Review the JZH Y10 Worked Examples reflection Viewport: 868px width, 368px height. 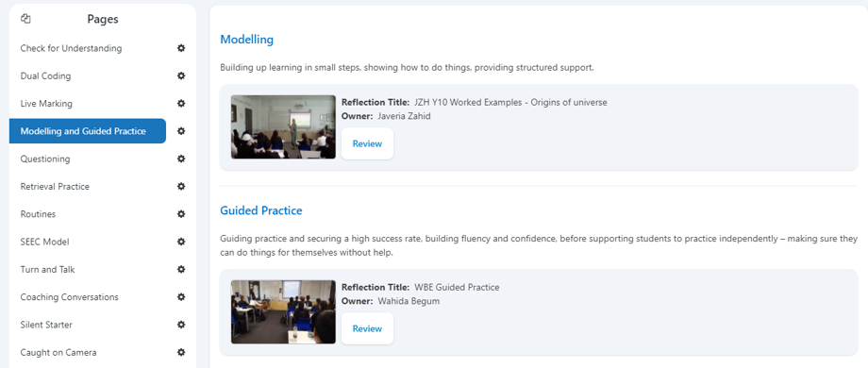click(x=367, y=143)
